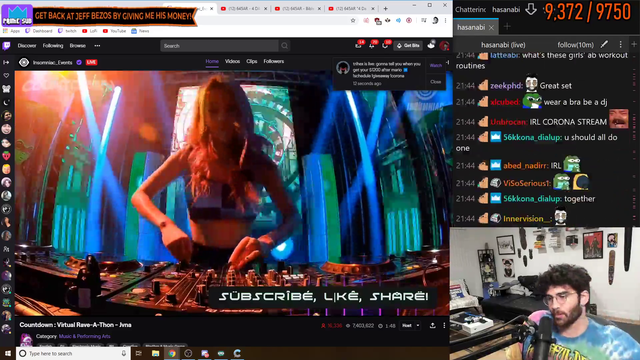Open the Prime loot crown icon with badge

pos(358,45)
